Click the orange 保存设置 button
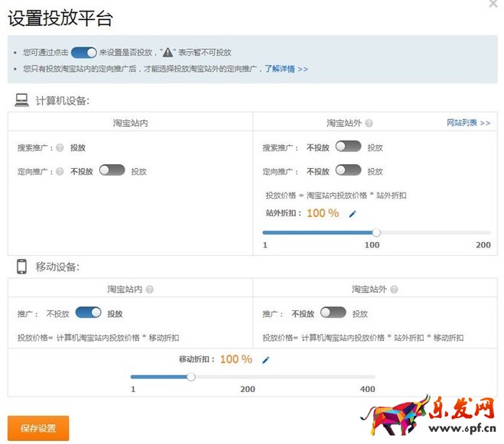The width and height of the screenshot is (504, 444). coord(38,428)
